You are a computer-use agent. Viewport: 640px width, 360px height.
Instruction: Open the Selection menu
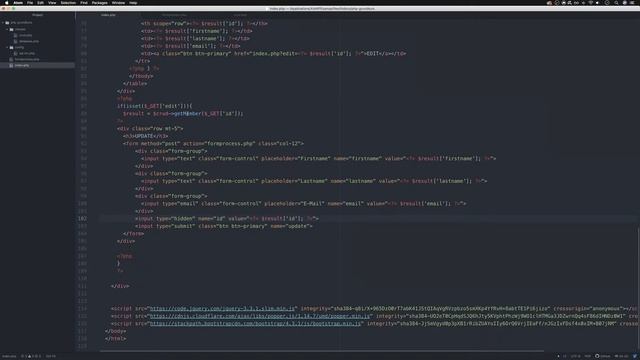click(68, 3)
